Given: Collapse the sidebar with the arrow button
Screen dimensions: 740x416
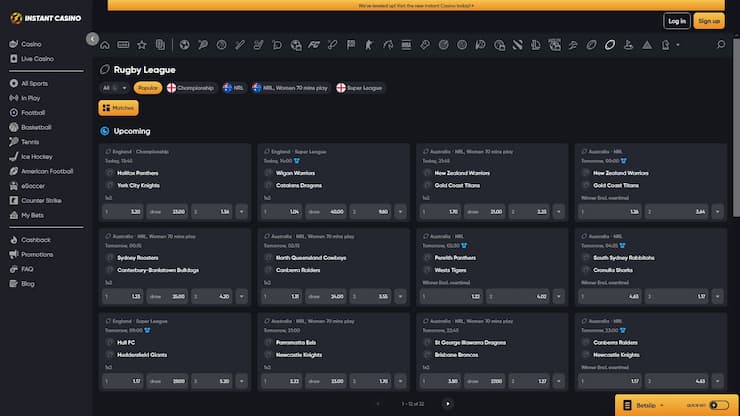Looking at the screenshot, I should click(92, 39).
